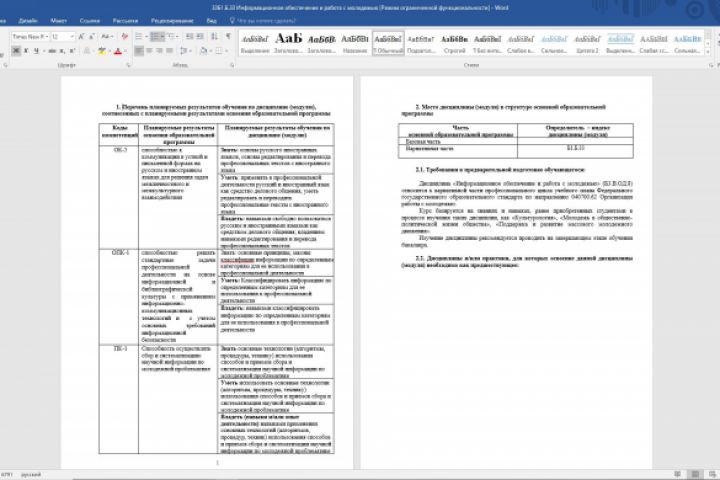Apply the Подзаголовок style
Viewport: 720px width, 480px height.
[x=421, y=44]
